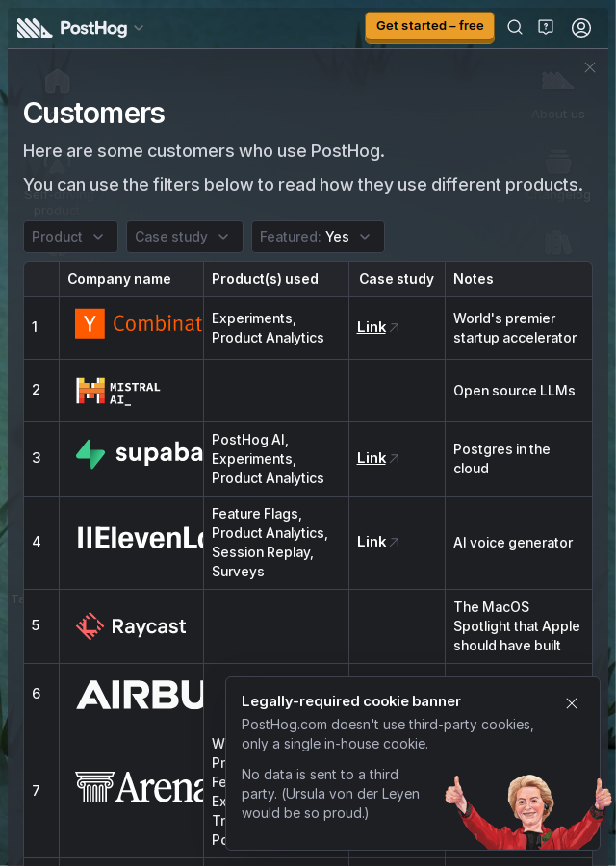Open the Supabase case study Link

(372, 458)
